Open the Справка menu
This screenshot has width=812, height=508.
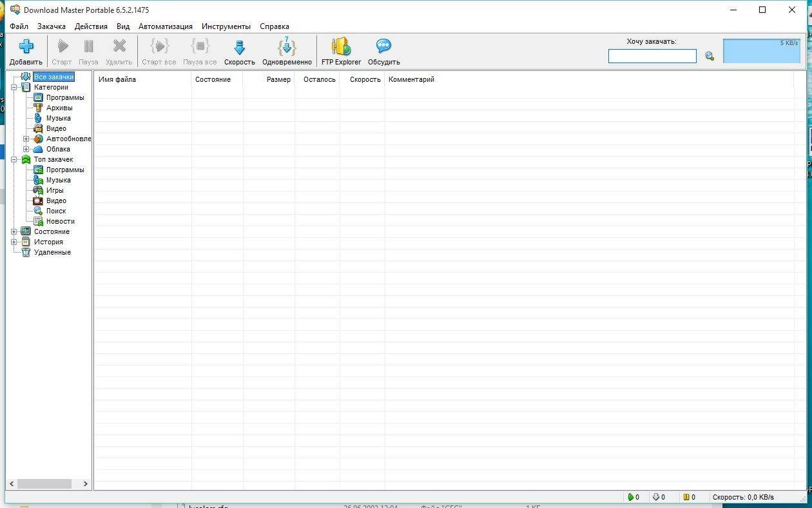pos(275,26)
